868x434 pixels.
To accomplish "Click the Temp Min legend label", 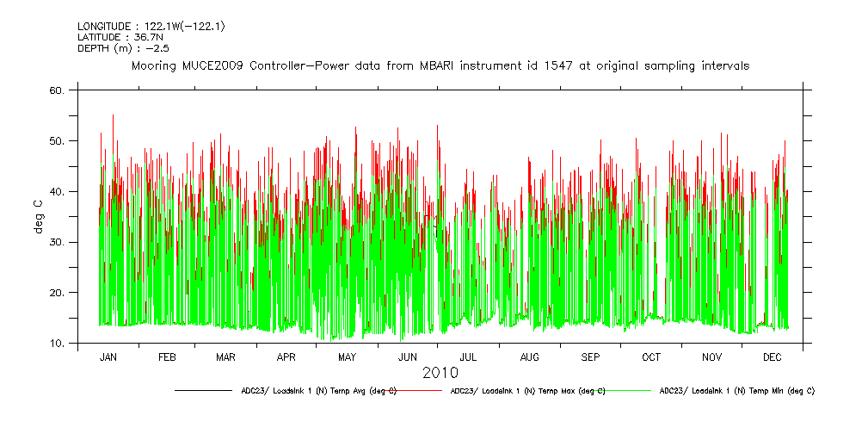I will click(x=736, y=390).
